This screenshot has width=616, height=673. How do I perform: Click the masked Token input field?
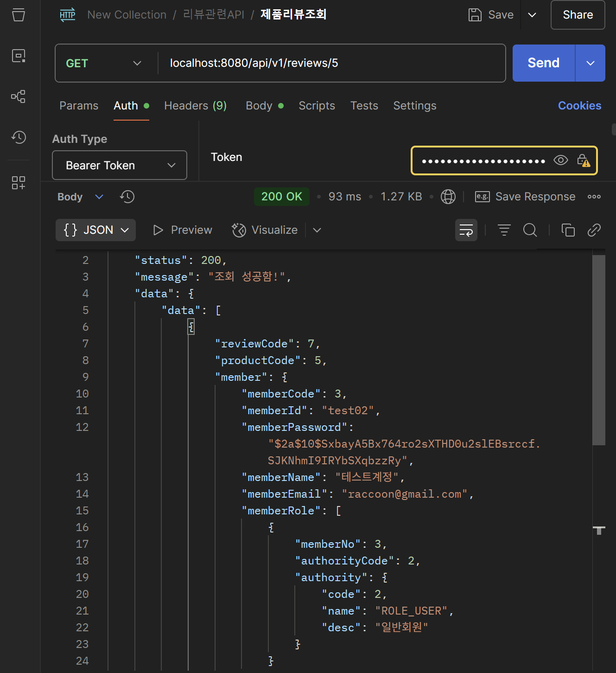[484, 160]
